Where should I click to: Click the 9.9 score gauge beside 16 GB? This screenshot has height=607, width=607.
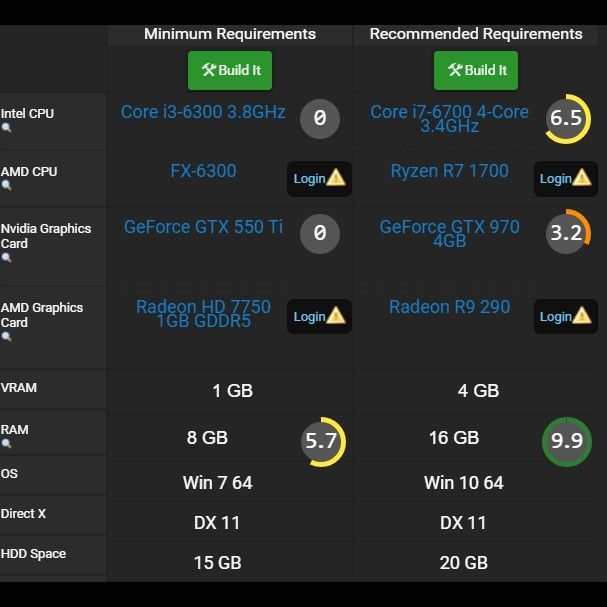566,442
